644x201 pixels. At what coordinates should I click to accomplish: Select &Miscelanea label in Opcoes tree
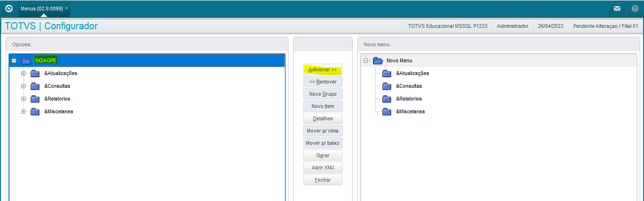(58, 111)
